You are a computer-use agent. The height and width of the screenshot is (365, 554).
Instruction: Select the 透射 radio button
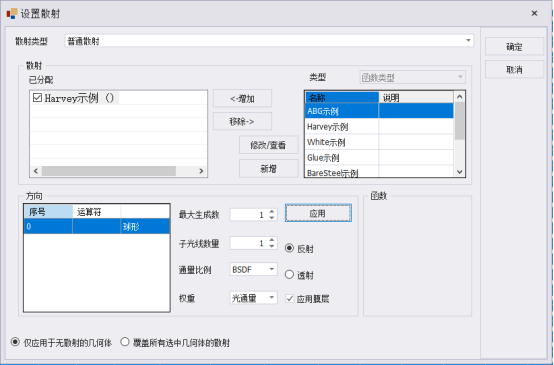click(x=289, y=274)
